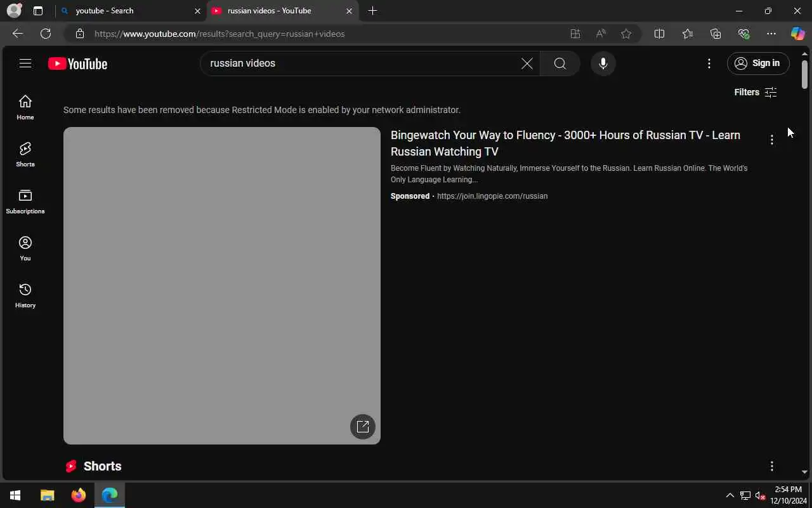This screenshot has width=812, height=508.
Task: Add this page to favorites star
Action: pyautogui.click(x=626, y=34)
